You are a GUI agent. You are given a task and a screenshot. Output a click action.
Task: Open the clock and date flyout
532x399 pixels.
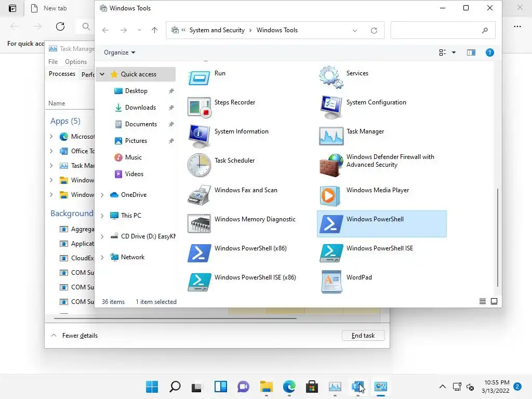[495, 387]
